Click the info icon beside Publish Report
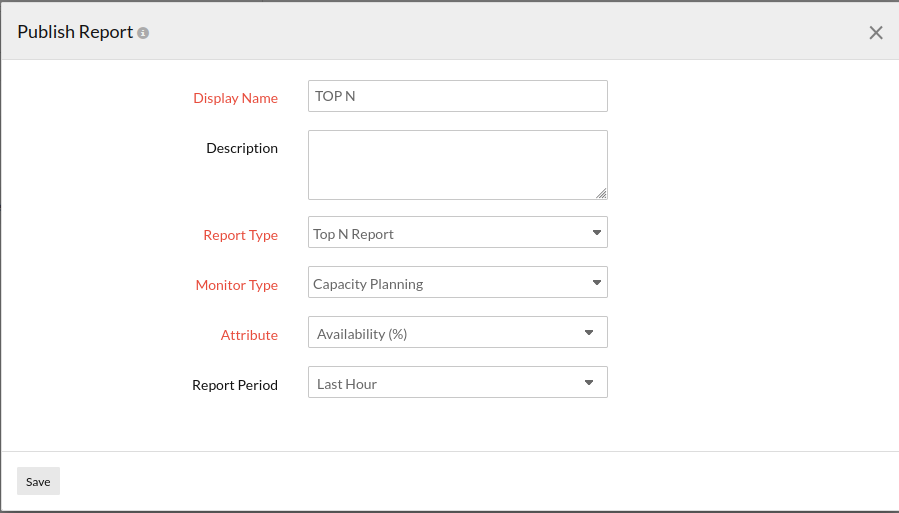 tap(143, 33)
